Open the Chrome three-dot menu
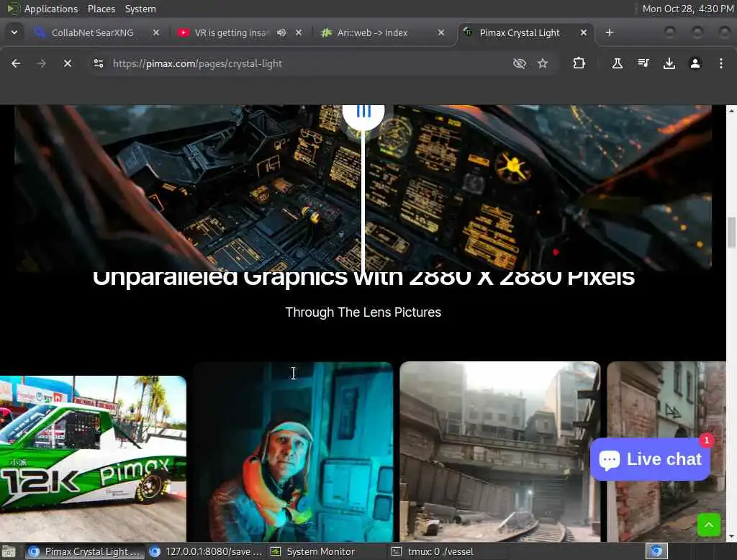The width and height of the screenshot is (737, 560). (x=721, y=63)
